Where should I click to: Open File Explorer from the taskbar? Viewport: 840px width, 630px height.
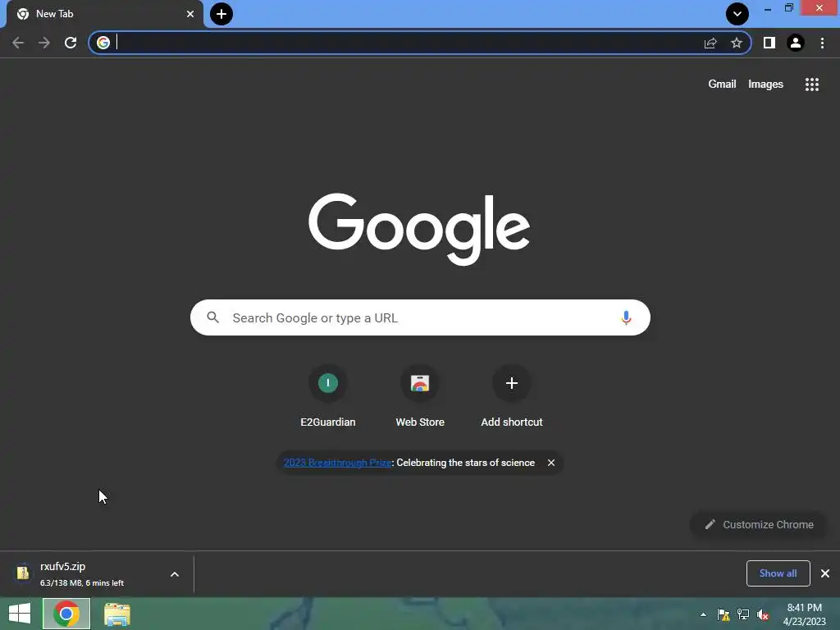tap(117, 614)
